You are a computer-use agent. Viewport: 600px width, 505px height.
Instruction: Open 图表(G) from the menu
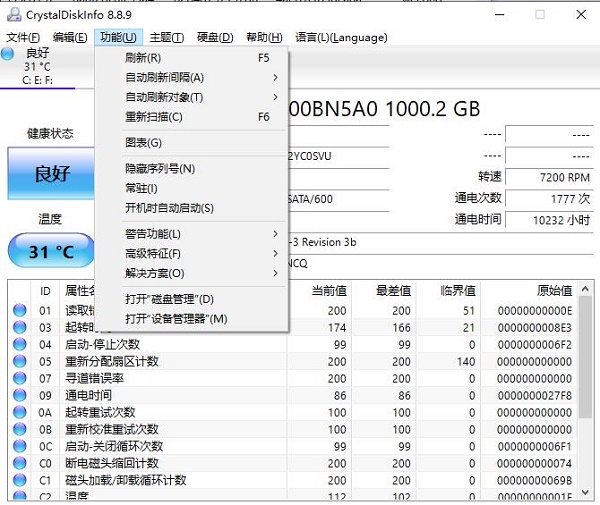pos(191,143)
